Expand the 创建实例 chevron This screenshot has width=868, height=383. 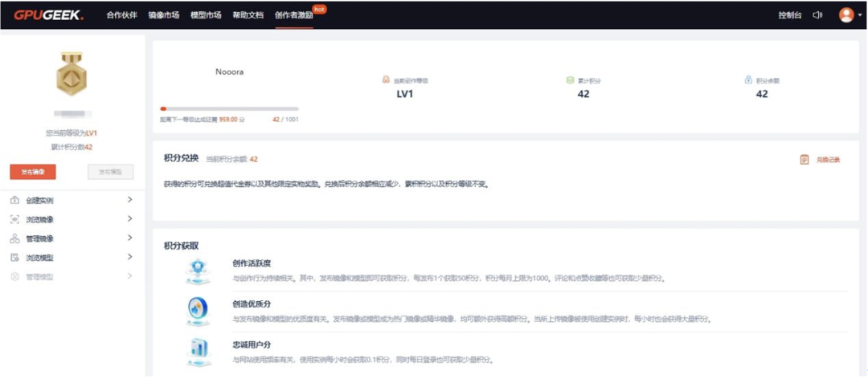[129, 199]
